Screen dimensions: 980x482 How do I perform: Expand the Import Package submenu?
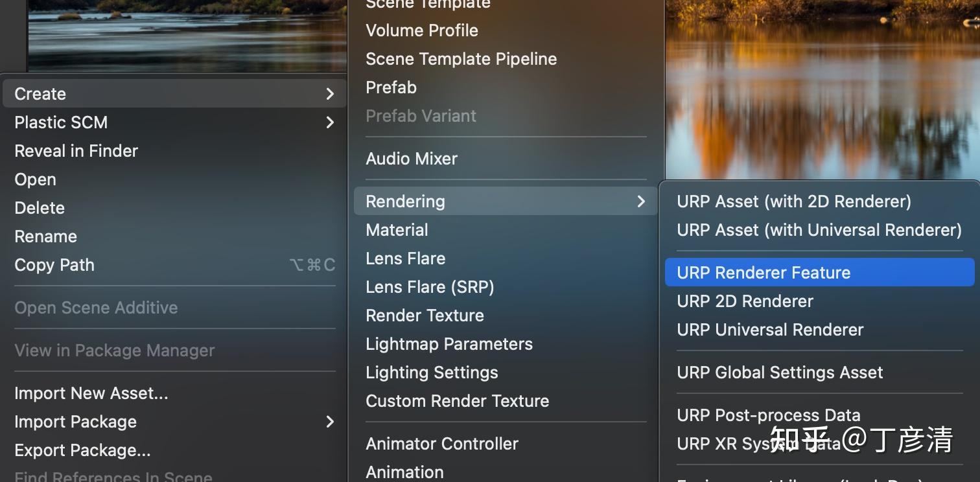(x=330, y=421)
